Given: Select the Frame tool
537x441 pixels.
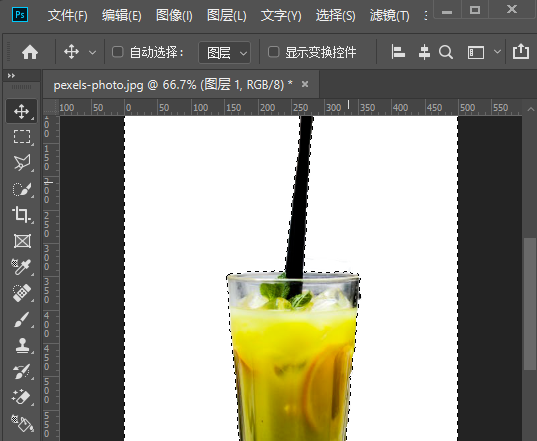Looking at the screenshot, I should (22, 241).
